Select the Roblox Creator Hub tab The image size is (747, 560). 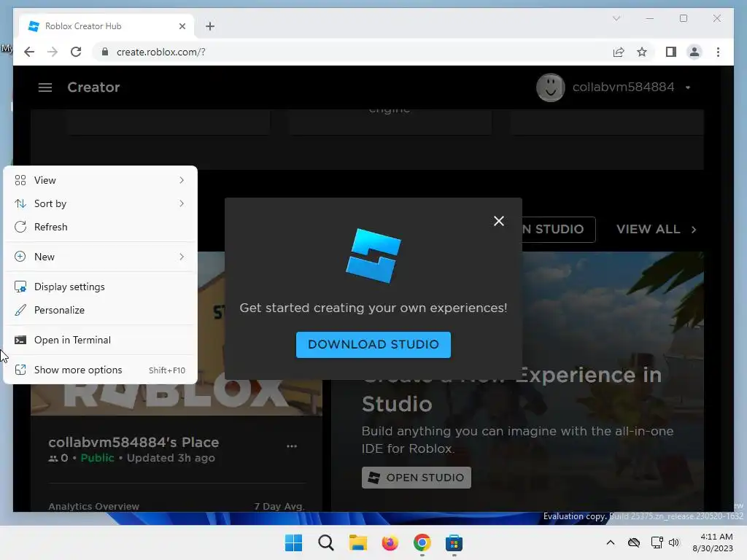pos(107,26)
